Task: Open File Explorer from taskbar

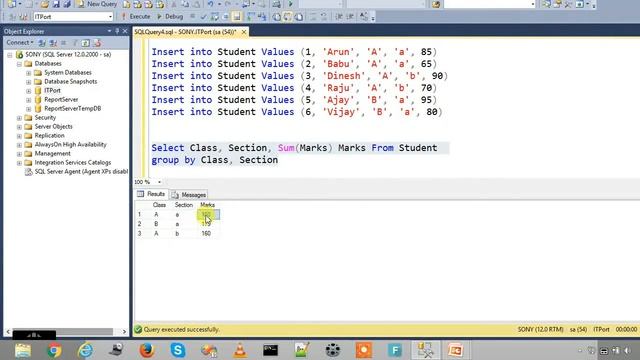Action: 23,350
